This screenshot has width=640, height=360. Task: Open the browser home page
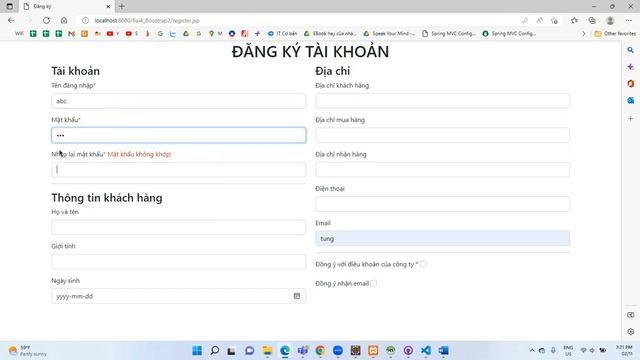pos(64,20)
